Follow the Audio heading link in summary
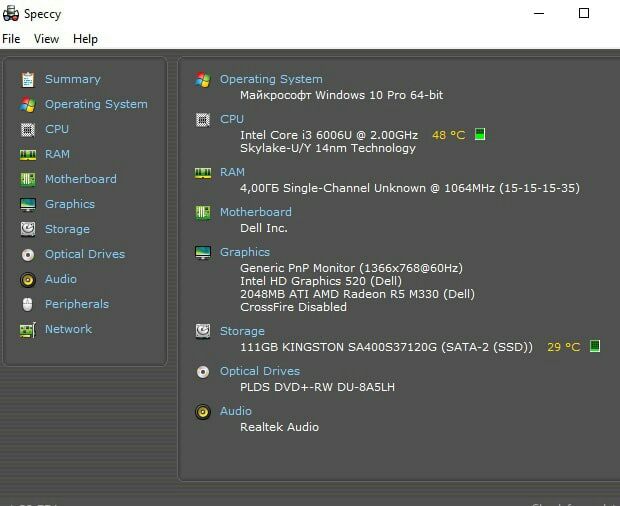 coord(236,411)
